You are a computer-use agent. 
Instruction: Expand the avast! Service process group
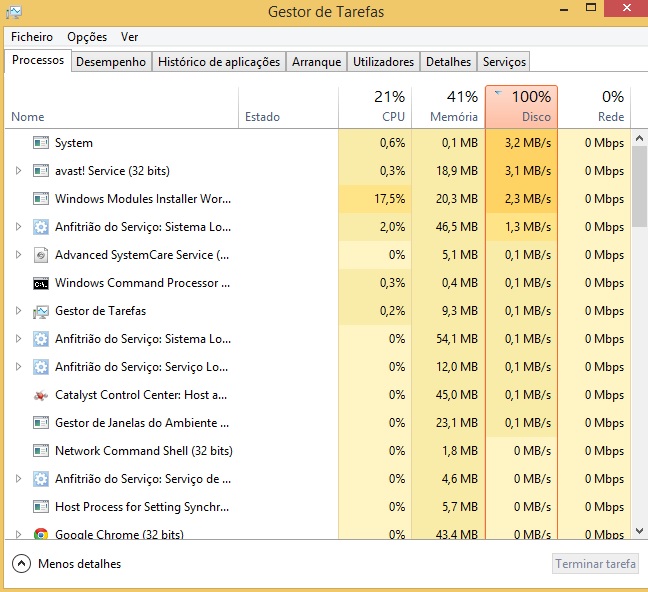tap(18, 170)
